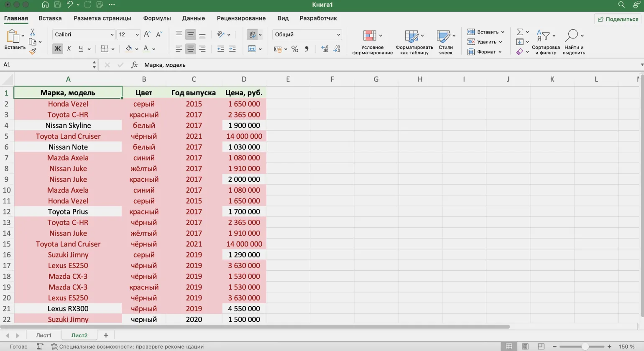
Task: Click the percent style icon
Action: click(x=295, y=49)
